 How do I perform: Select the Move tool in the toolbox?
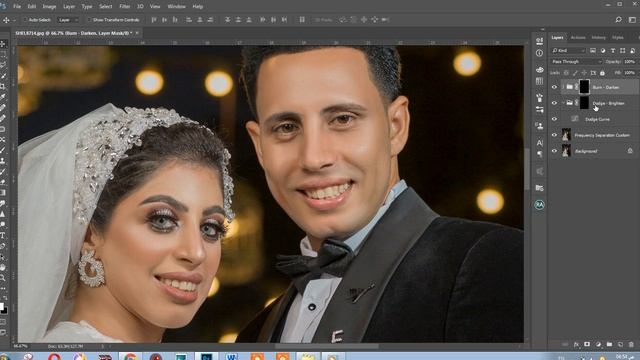tap(3, 44)
